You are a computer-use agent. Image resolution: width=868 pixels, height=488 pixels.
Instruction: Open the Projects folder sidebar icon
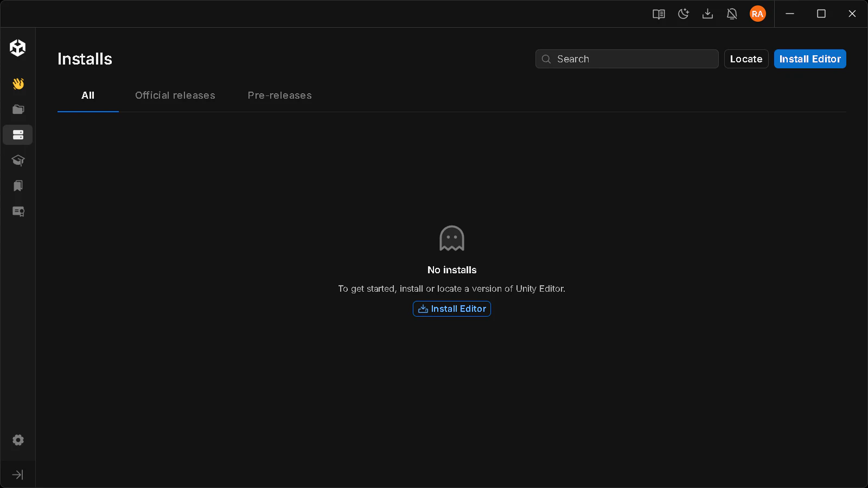click(x=18, y=109)
